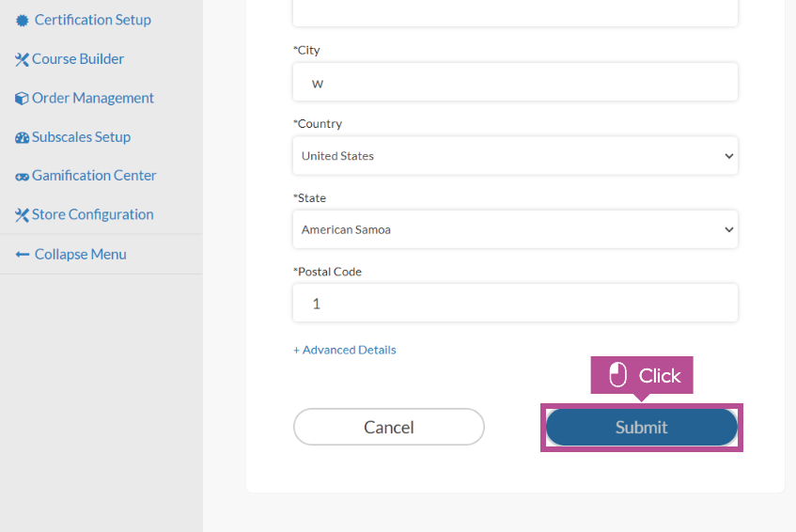Image resolution: width=796 pixels, height=532 pixels.
Task: Select Subscales Setup menu item
Action: (x=81, y=137)
